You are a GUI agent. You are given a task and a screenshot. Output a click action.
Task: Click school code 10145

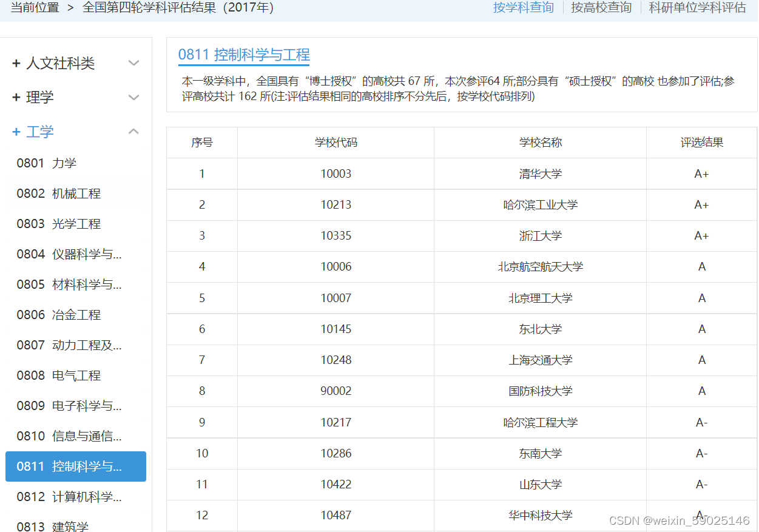click(x=336, y=329)
